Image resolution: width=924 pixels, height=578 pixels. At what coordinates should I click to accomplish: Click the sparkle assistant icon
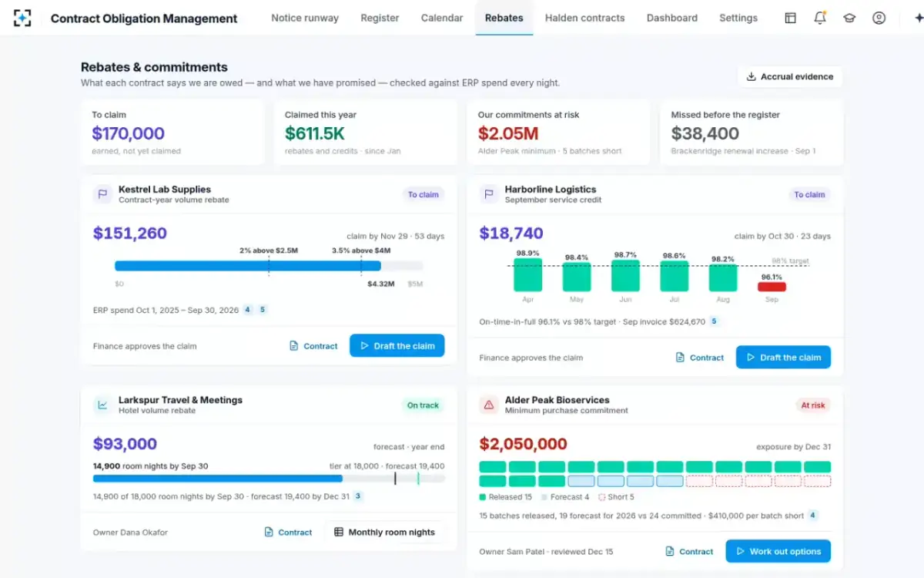point(918,18)
